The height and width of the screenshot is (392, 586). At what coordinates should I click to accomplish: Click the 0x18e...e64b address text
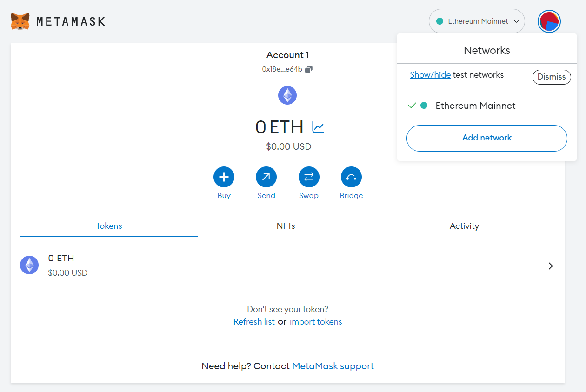(282, 69)
